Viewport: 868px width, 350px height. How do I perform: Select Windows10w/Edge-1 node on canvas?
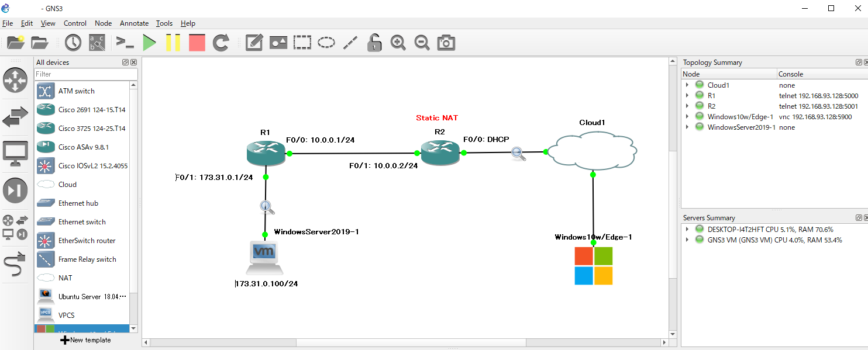(x=594, y=266)
